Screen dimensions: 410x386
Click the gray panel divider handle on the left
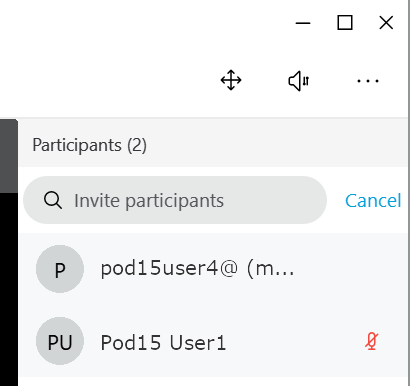[9, 156]
